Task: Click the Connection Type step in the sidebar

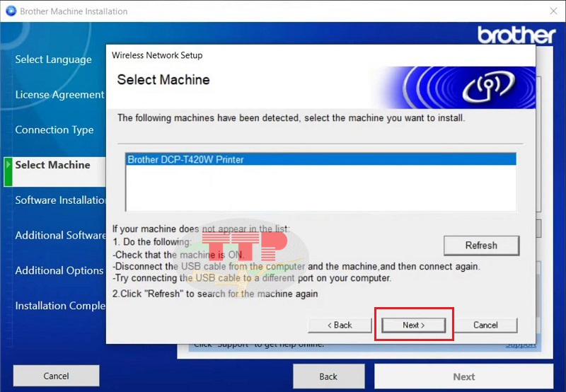Action: tap(54, 130)
